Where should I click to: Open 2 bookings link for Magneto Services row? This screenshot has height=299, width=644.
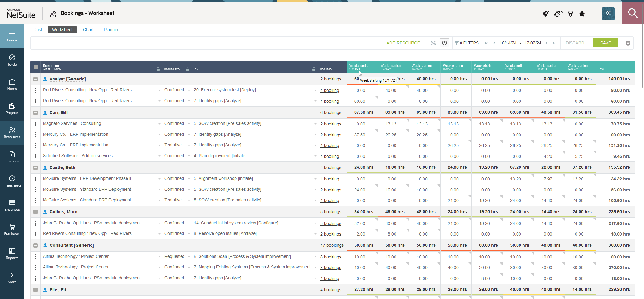click(x=331, y=124)
